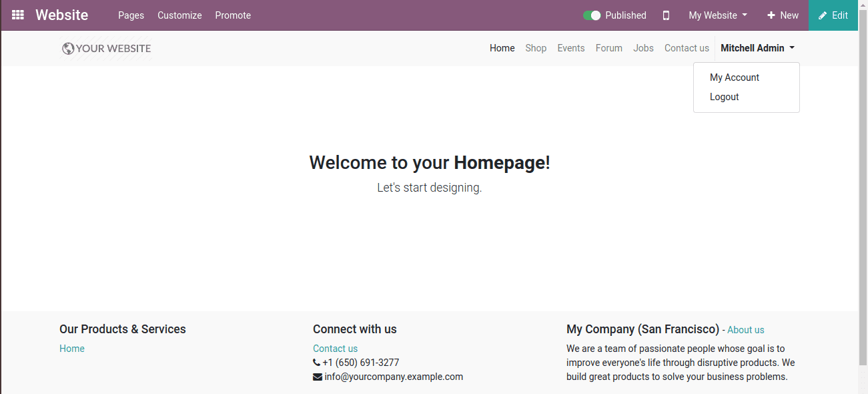Image resolution: width=868 pixels, height=394 pixels.
Task: Open the Events page link
Action: (571, 48)
